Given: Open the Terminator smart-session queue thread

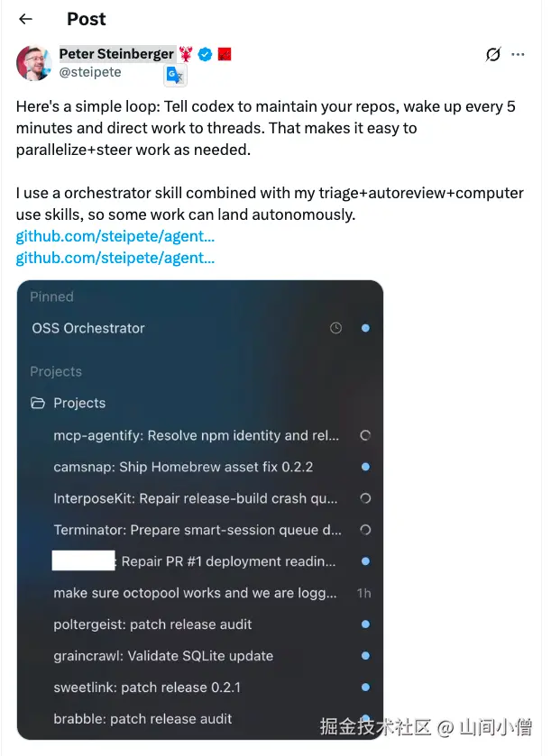Looking at the screenshot, I should pyautogui.click(x=197, y=530).
